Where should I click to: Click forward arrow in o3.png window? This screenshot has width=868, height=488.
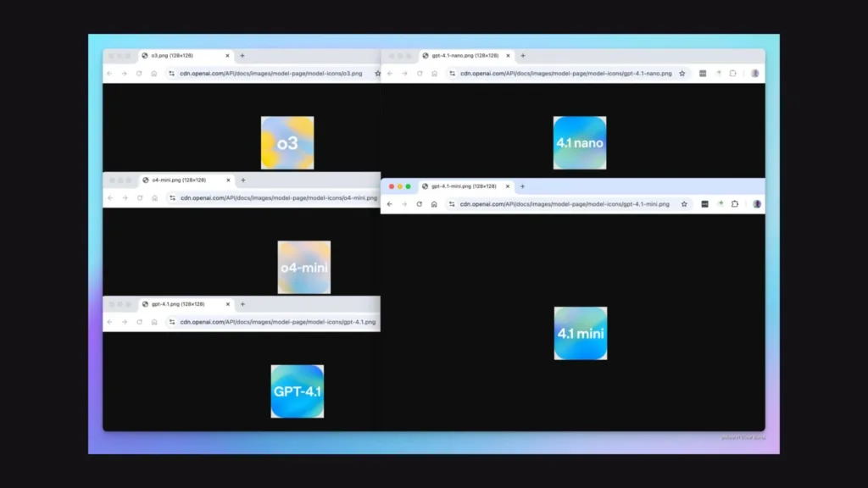click(124, 74)
